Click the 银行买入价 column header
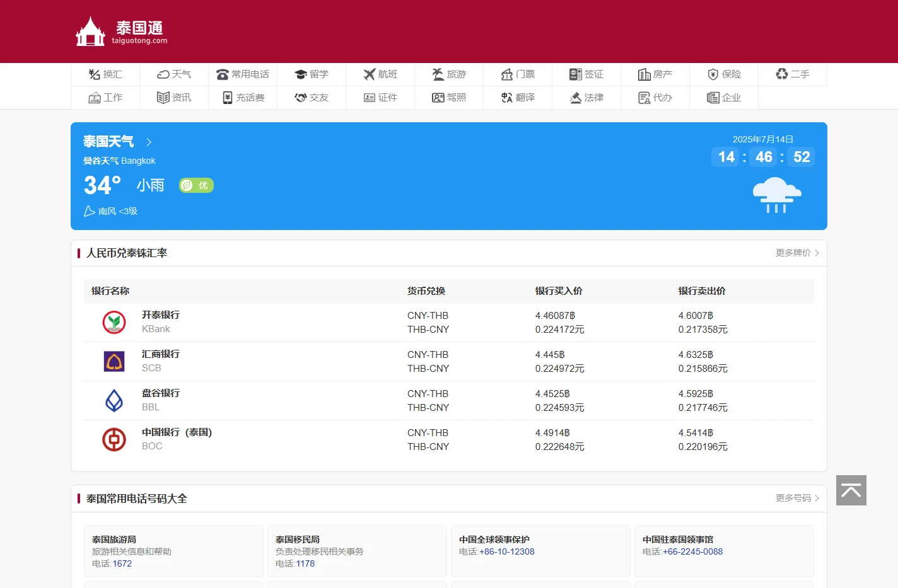Image resolution: width=898 pixels, height=588 pixels. 559,291
